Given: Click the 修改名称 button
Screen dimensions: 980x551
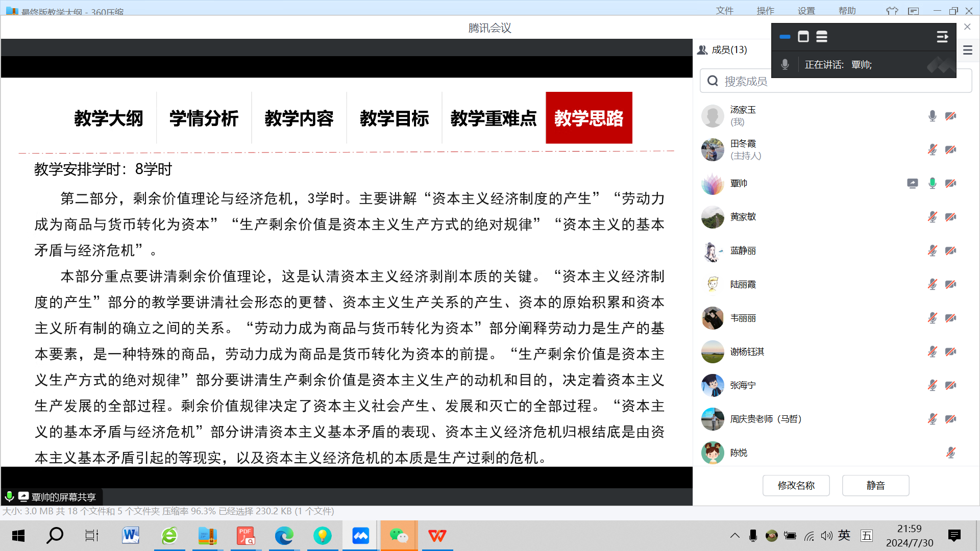Looking at the screenshot, I should [x=796, y=485].
